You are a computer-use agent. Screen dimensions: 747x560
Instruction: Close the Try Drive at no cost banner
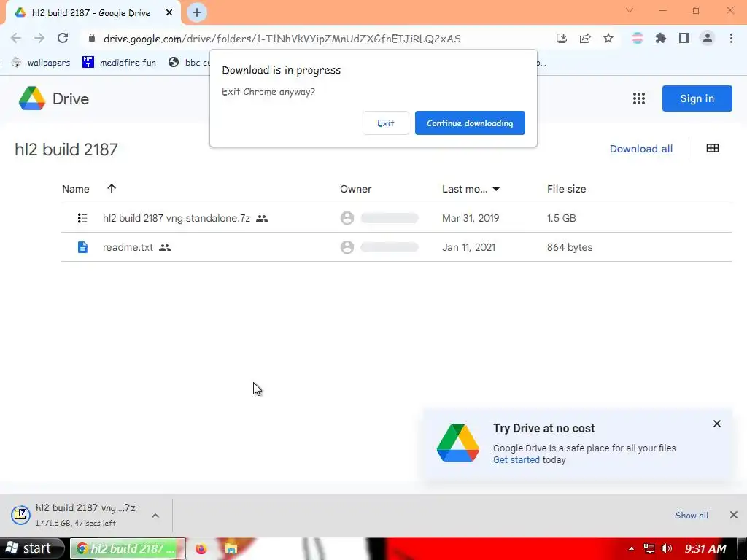point(716,424)
